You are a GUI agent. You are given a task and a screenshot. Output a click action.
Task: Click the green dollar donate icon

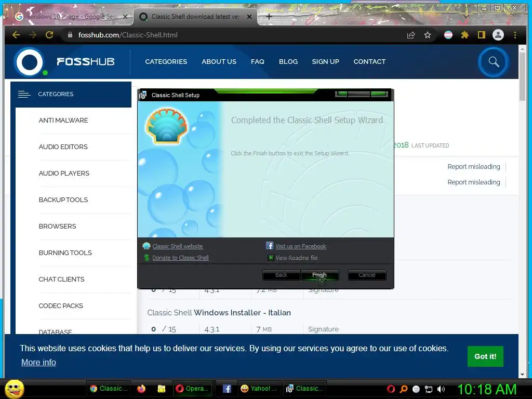pos(147,258)
